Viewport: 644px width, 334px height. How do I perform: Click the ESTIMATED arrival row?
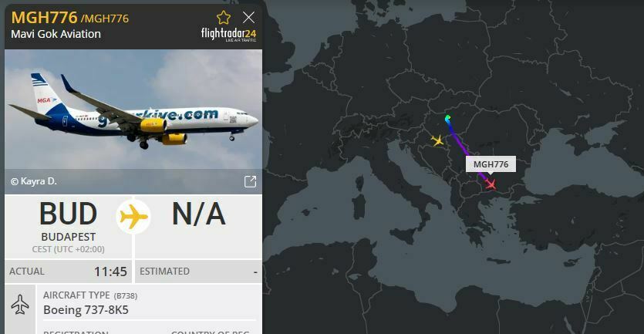pyautogui.click(x=198, y=272)
